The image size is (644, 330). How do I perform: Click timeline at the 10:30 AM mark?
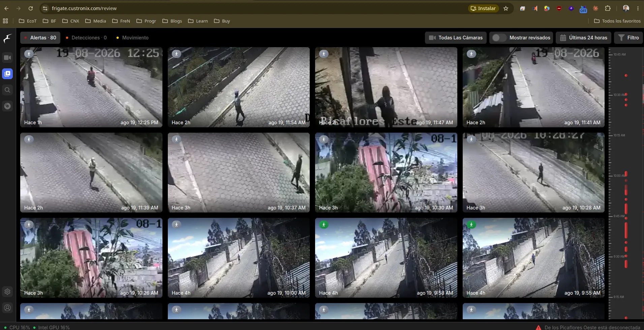[x=619, y=95]
